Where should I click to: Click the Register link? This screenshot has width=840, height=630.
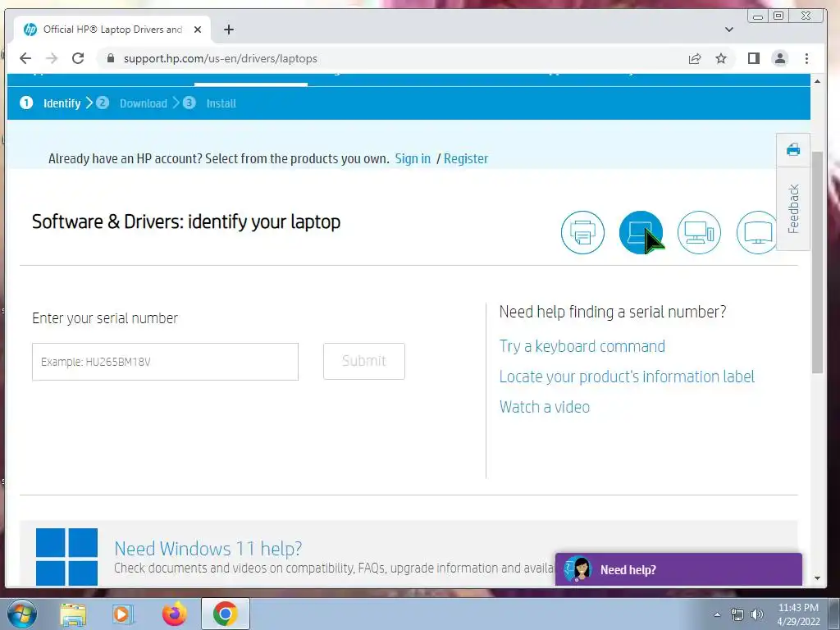(x=466, y=158)
